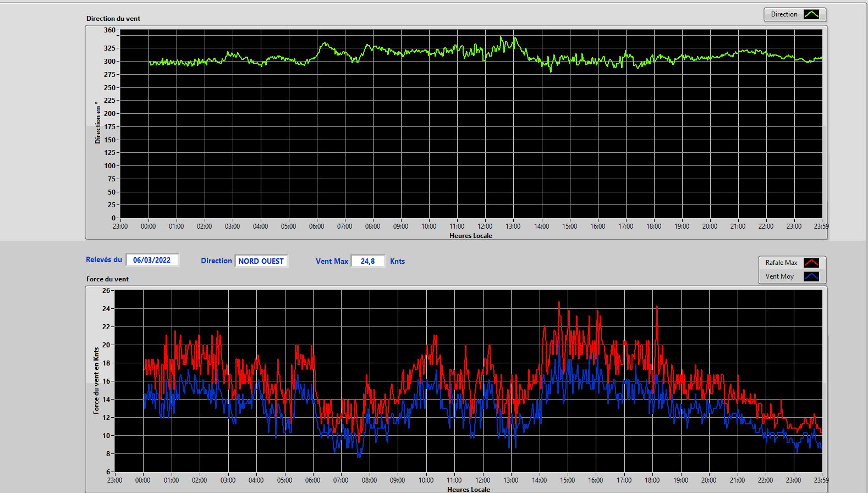This screenshot has width=868, height=493.
Task: Click 18:00 tick on wind force time axis
Action: (652, 480)
